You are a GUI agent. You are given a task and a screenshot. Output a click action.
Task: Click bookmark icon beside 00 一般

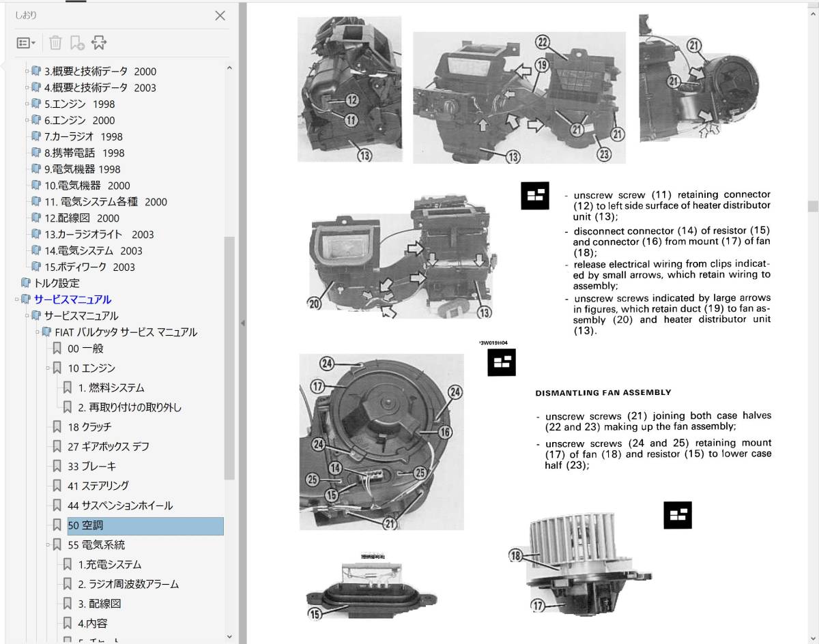pos(57,349)
